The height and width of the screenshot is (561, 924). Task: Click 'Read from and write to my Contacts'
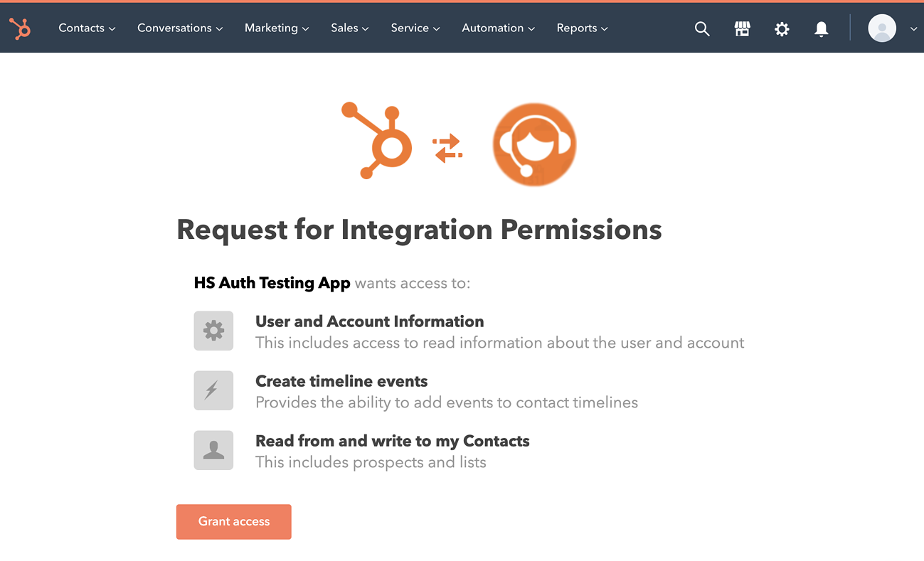[x=393, y=441]
